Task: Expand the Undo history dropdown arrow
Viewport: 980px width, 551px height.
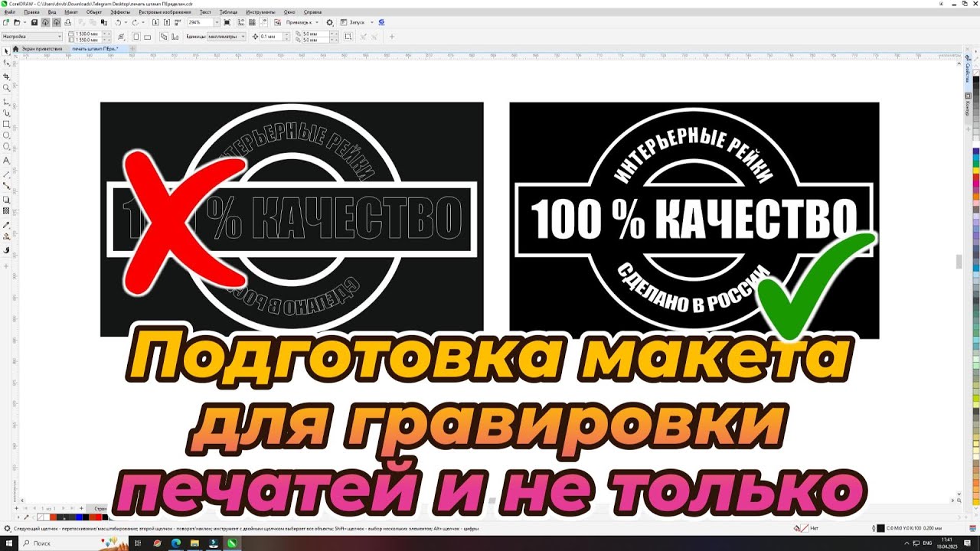Action: coord(126,22)
